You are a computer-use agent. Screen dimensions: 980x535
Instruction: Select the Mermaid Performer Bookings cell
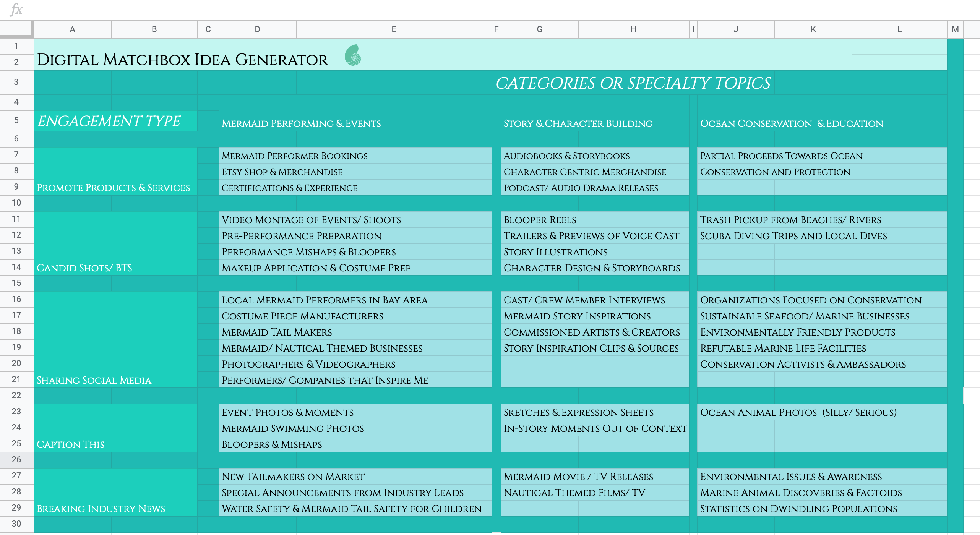tap(355, 156)
